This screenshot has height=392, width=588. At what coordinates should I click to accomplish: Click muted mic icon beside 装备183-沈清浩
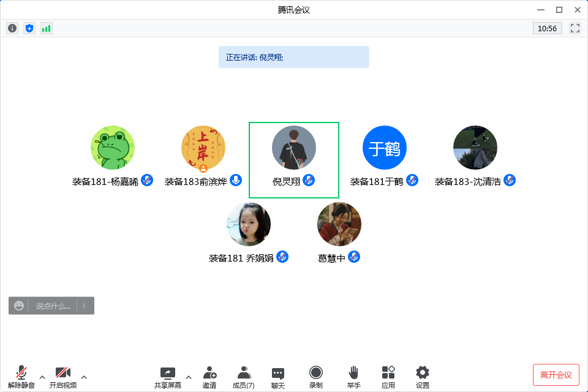click(x=510, y=181)
